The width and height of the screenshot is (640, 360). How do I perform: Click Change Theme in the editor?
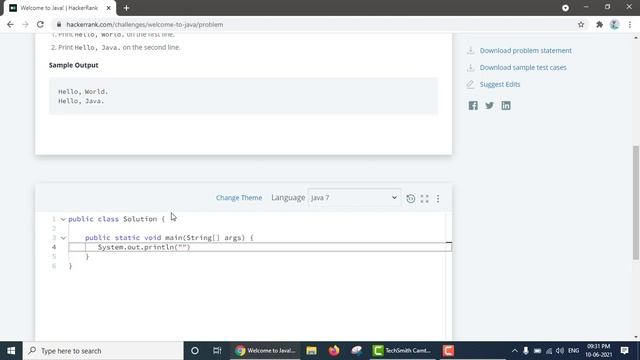(239, 198)
